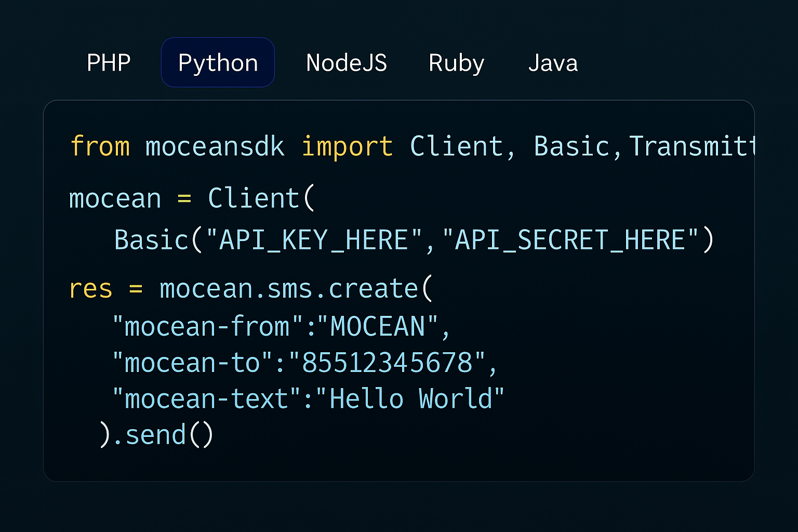Click the truncated 'Transmitt' import name
798x532 pixels.
point(691,146)
